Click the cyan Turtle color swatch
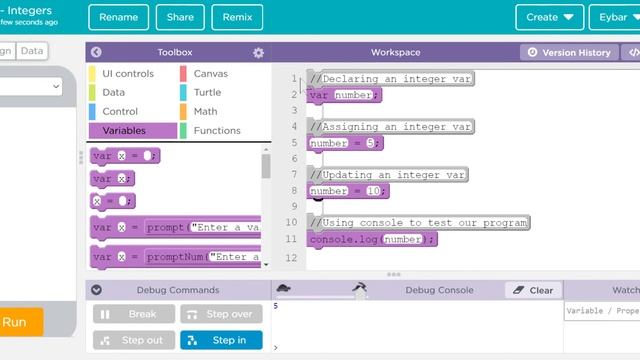 183,92
